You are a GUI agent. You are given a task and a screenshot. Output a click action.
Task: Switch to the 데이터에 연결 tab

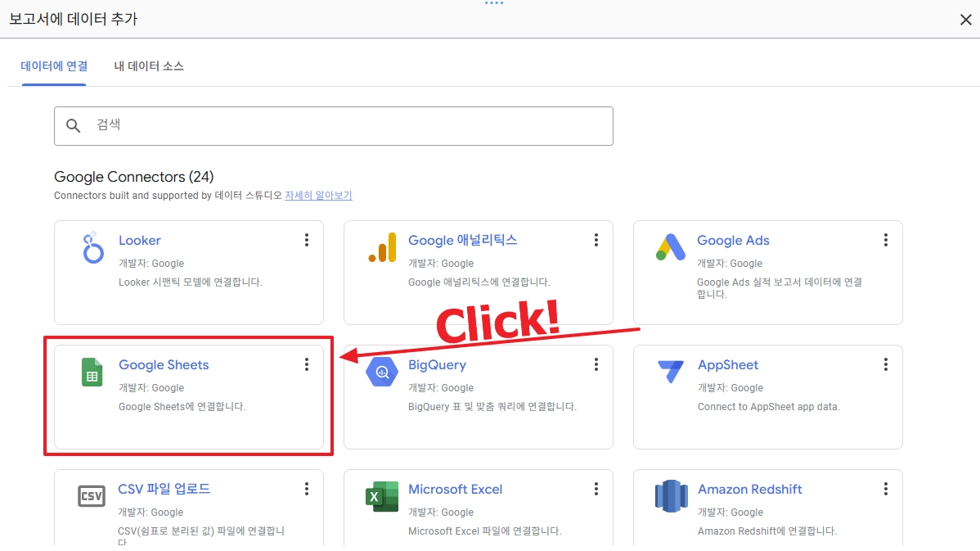click(54, 66)
